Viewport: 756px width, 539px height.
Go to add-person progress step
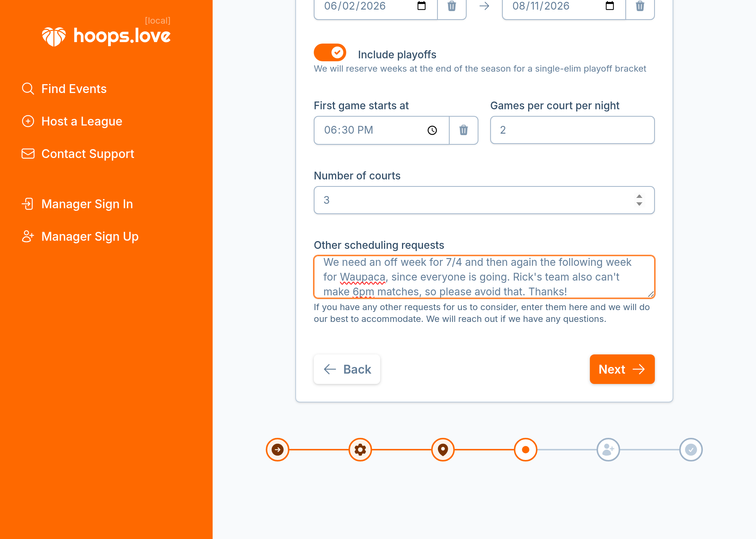608,450
